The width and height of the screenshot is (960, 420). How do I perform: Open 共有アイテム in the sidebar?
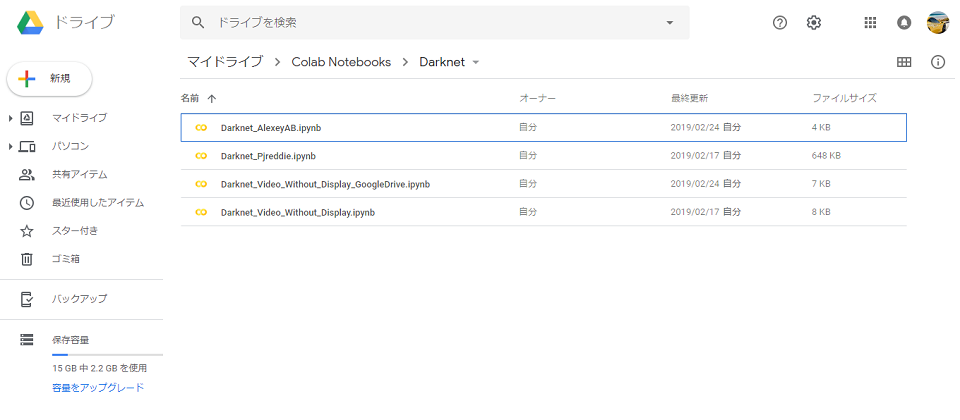point(80,174)
